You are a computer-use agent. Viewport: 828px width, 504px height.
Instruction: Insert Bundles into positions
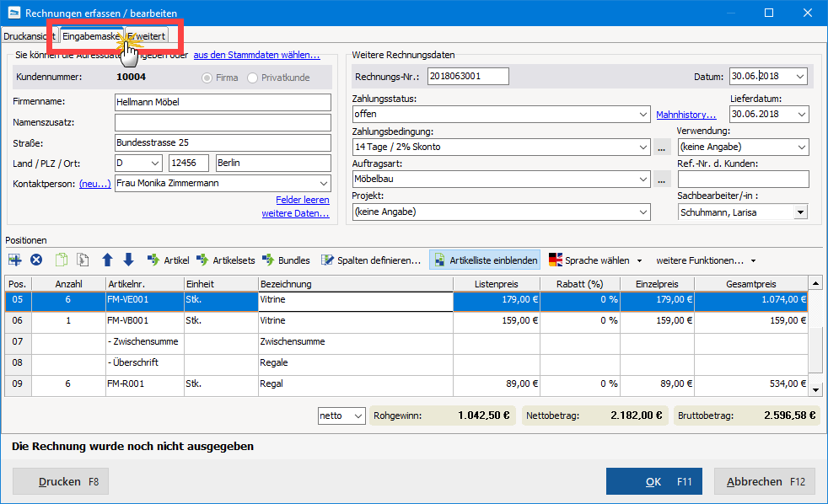tap(286, 260)
